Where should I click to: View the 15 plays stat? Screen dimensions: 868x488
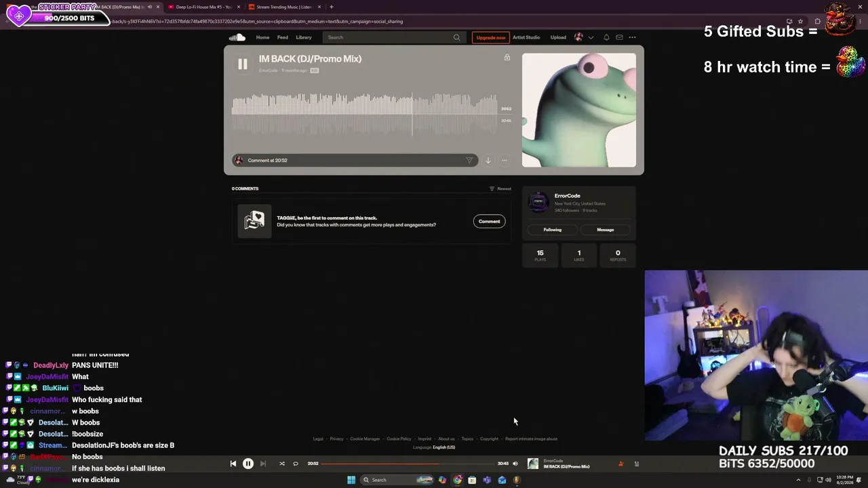[540, 256]
